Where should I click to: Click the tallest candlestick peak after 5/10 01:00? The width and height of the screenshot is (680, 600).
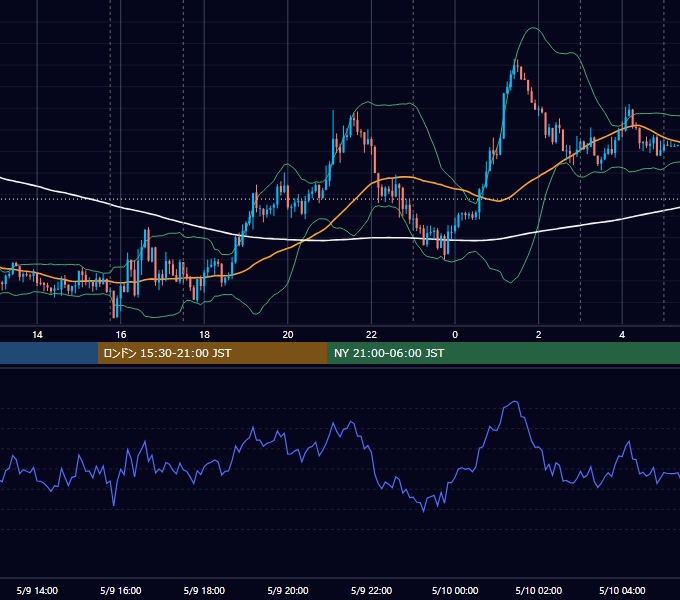coord(517,61)
